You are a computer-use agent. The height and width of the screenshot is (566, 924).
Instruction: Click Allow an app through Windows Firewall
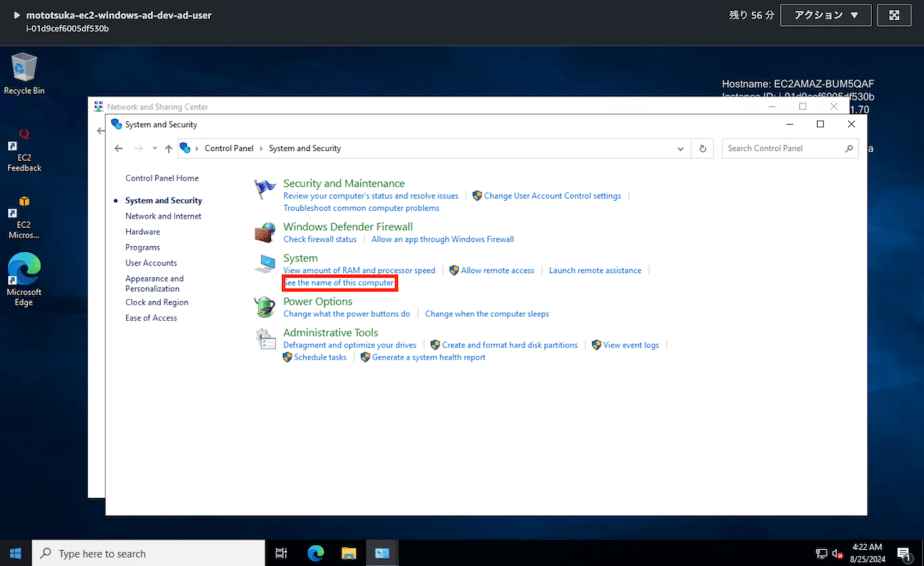[442, 239]
